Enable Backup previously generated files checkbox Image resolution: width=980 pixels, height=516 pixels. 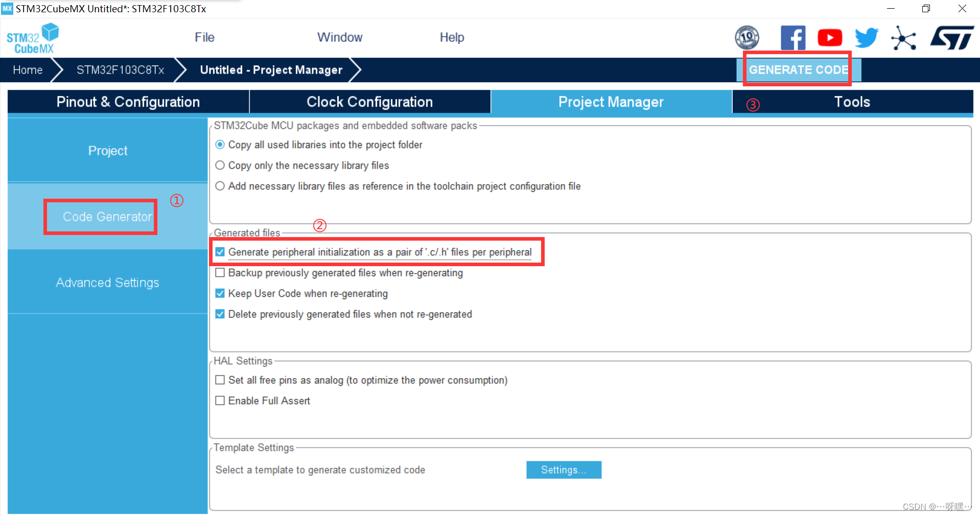(x=220, y=273)
